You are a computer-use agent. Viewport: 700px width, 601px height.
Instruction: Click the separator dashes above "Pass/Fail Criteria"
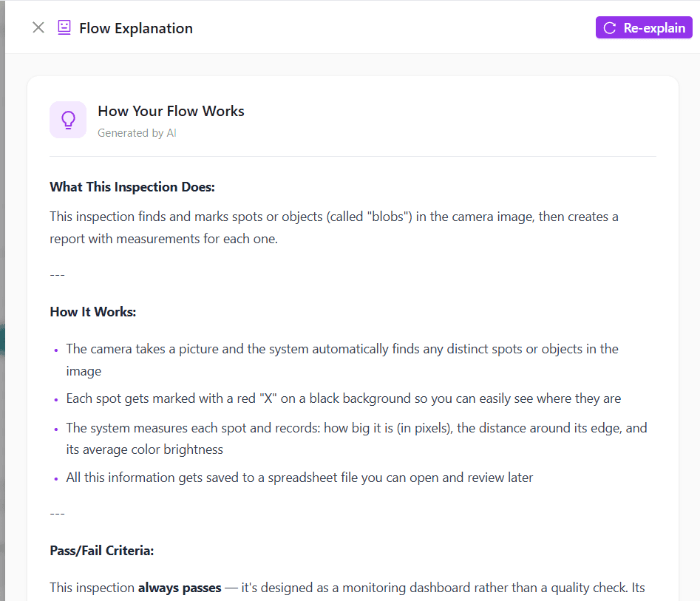(58, 514)
